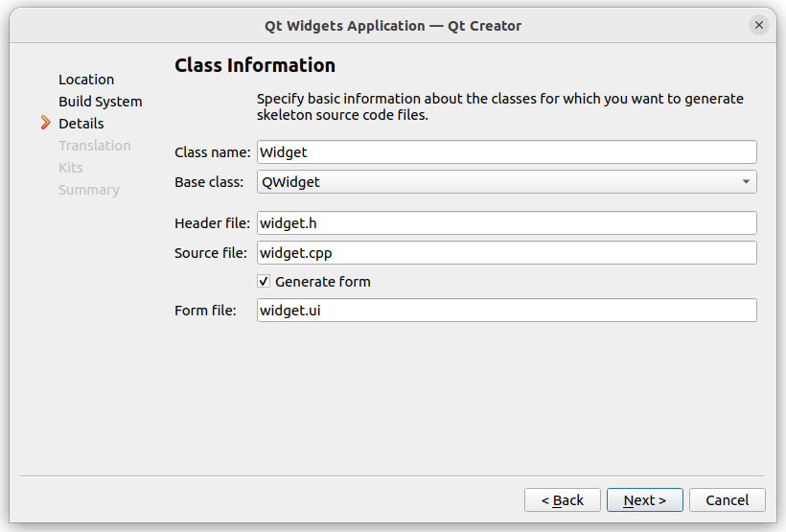Click the Source file input field
Viewport: 786px width, 532px height.
point(507,253)
